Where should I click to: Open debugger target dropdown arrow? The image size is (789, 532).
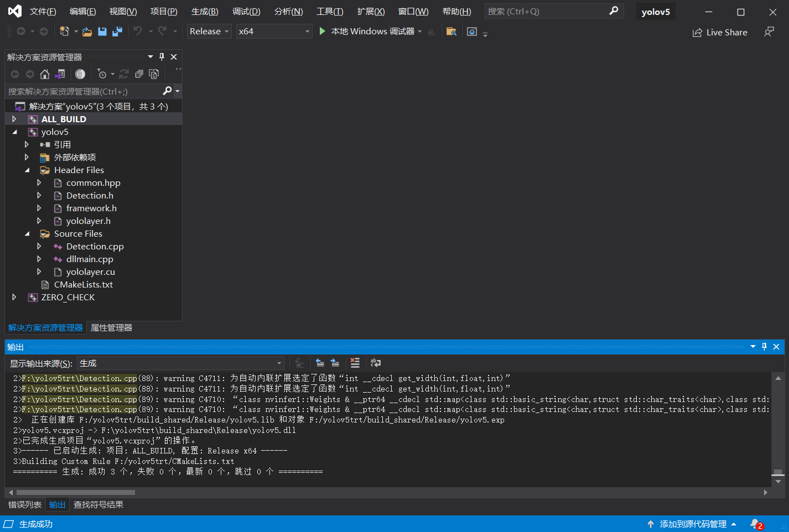click(x=420, y=32)
